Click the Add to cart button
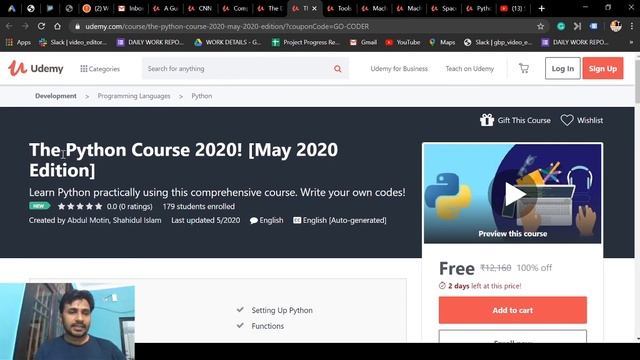Screen dimensions: 640x360 [x=513, y=310]
